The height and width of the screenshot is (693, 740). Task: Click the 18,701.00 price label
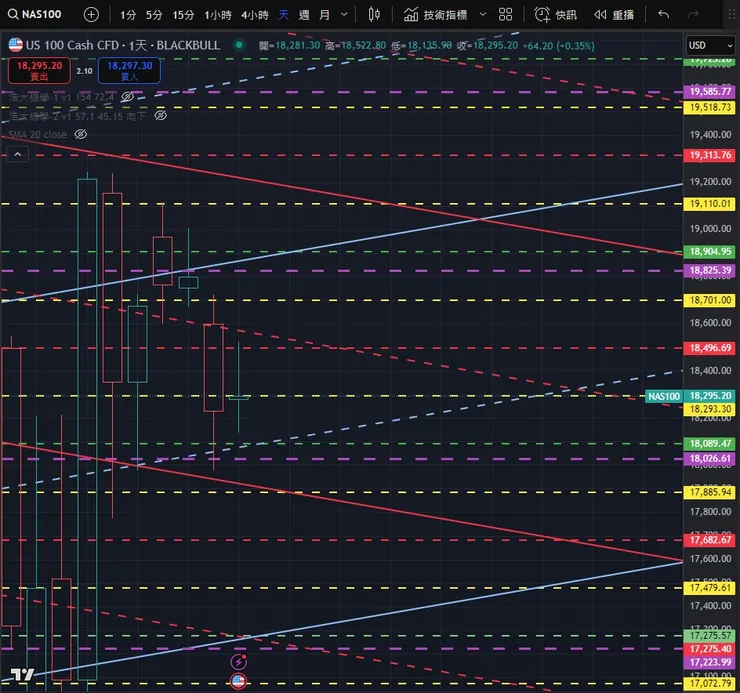coord(710,300)
